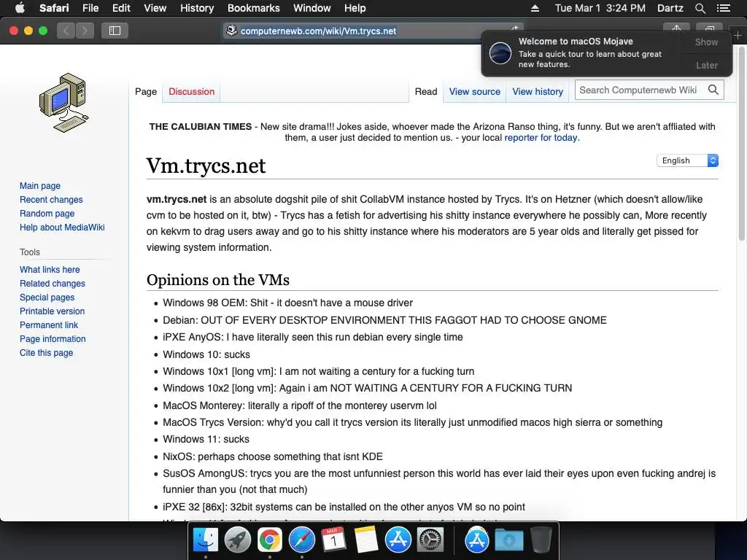This screenshot has width=747, height=560.
Task: Click Show on Mojave notification
Action: click(706, 42)
